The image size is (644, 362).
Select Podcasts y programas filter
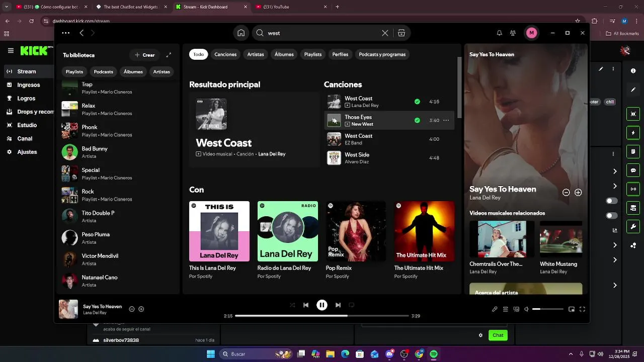pyautogui.click(x=382, y=54)
